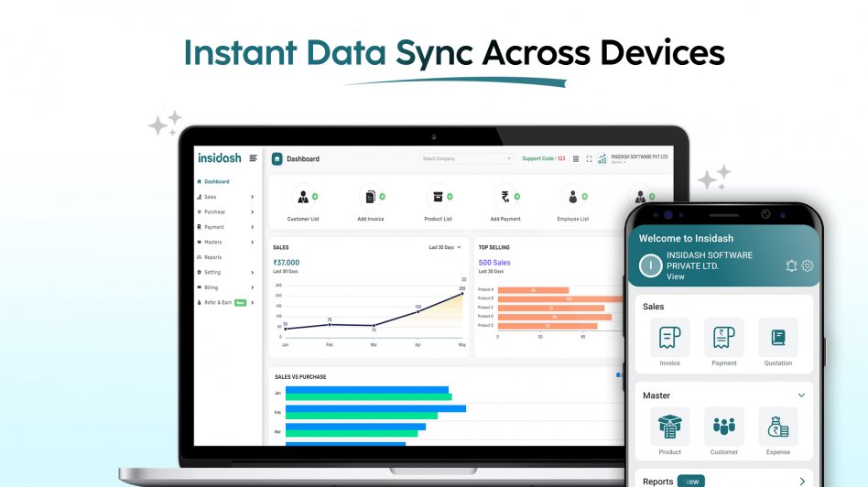Viewport: 868px width, 487px height.
Task: Expand the Sales sidebar menu
Action: pos(226,197)
